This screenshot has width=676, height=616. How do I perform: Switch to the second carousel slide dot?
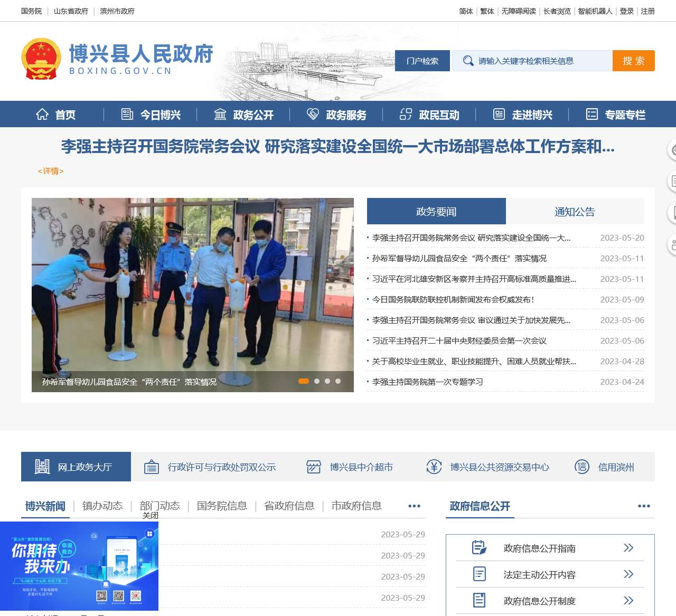[x=317, y=381]
